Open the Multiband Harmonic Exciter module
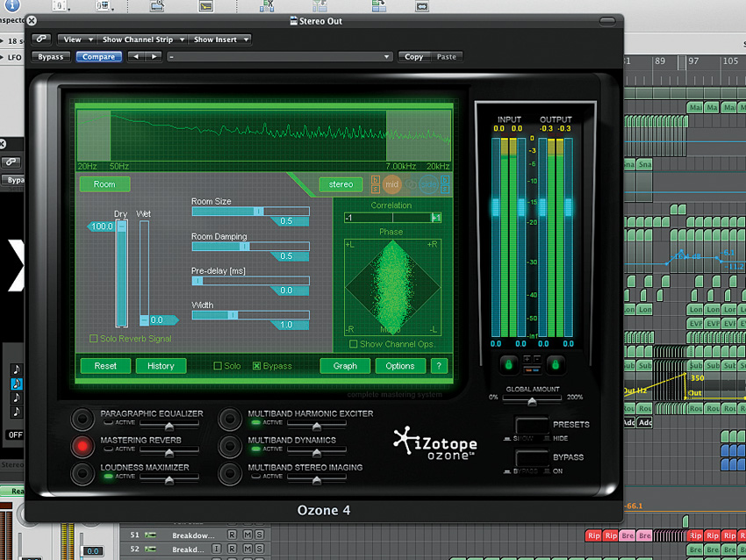This screenshot has height=560, width=746. (230, 419)
